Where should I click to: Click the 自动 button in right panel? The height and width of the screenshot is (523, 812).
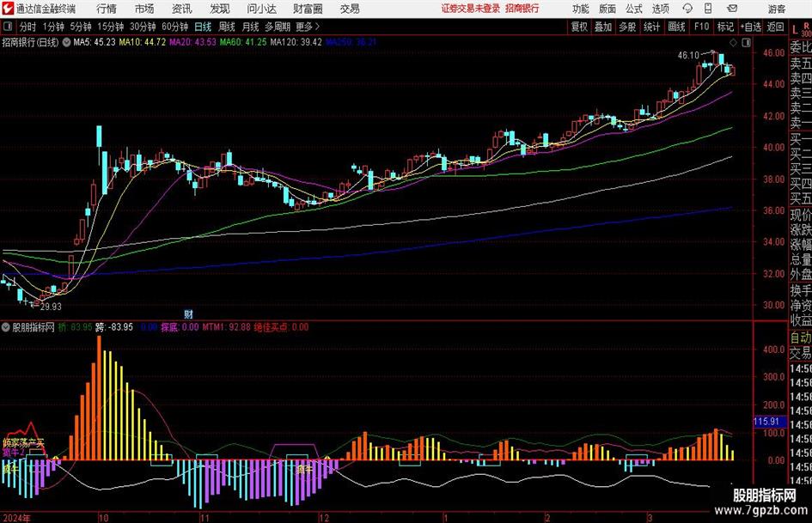801,338
